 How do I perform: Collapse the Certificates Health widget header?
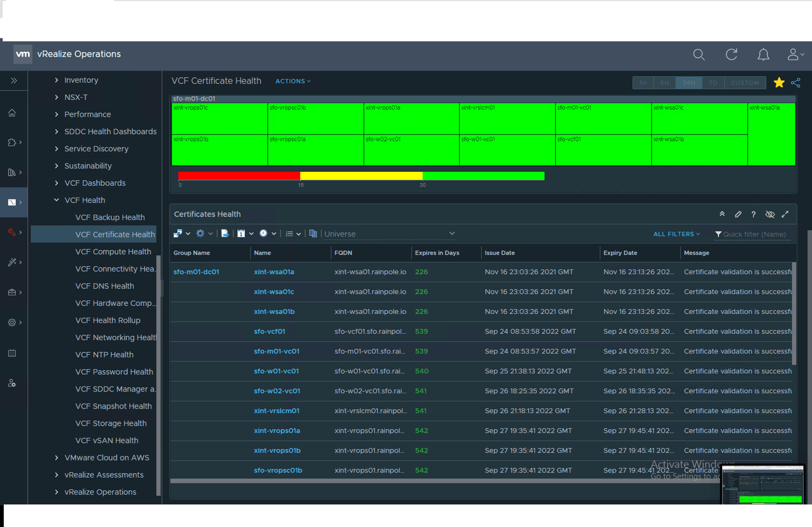[x=722, y=214]
